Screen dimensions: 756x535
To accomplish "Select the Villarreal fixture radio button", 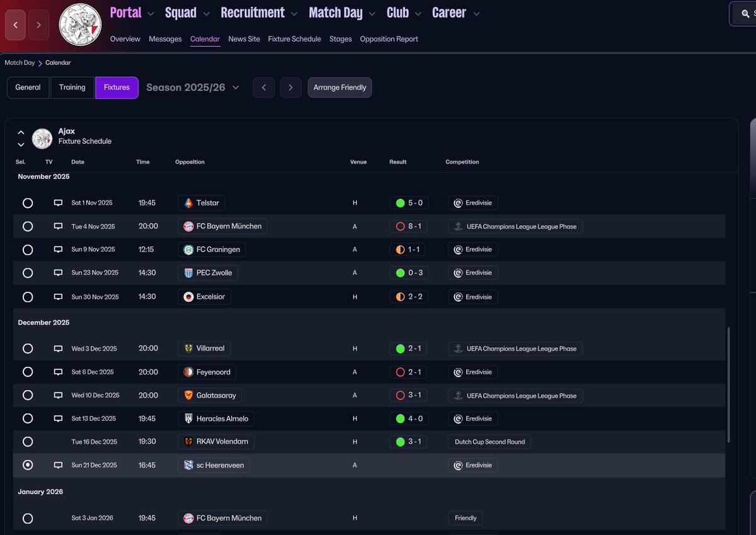I will click(28, 348).
